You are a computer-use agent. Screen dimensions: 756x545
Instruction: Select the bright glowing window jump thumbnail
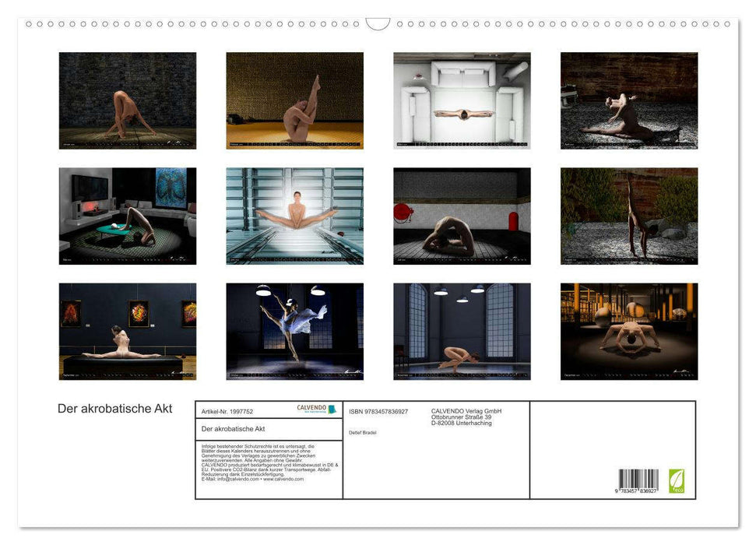pyautogui.click(x=294, y=216)
